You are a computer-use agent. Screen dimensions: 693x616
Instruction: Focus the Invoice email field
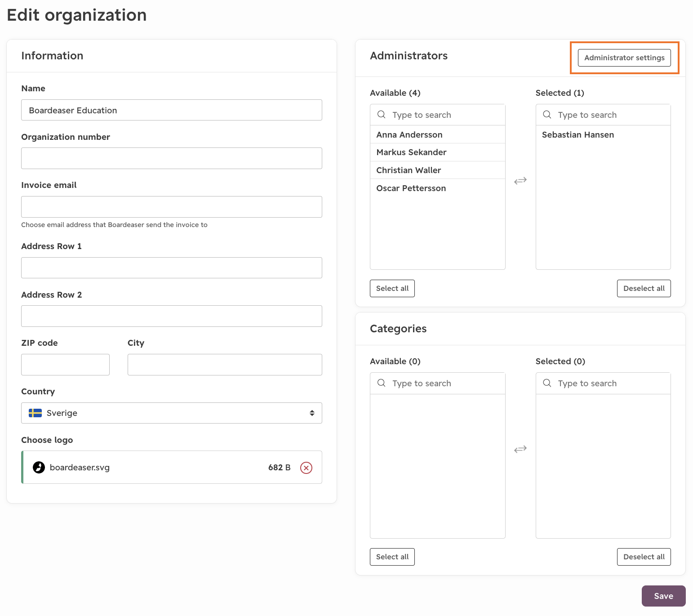click(x=172, y=207)
